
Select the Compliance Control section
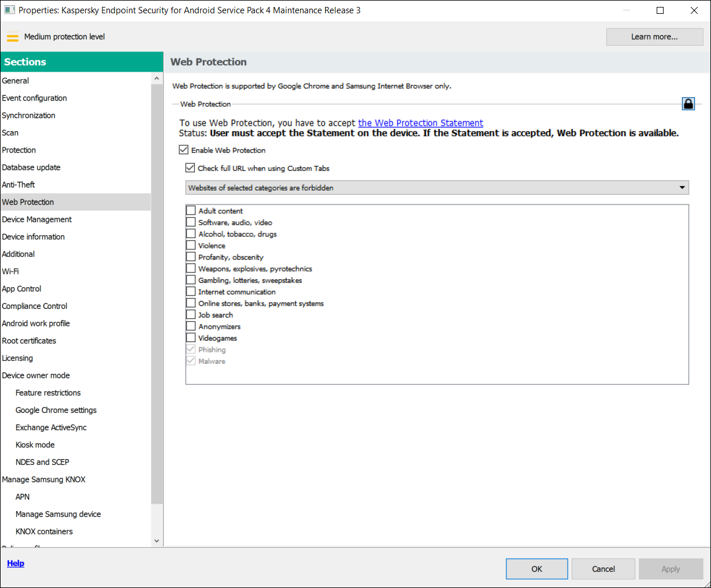(34, 306)
